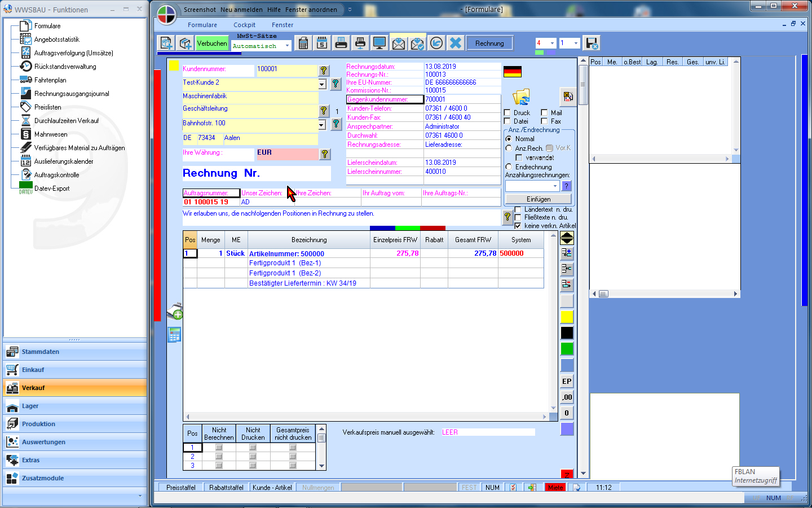This screenshot has height=508, width=812.
Task: Open Mahnwesen in the navigation tree
Action: [51, 134]
